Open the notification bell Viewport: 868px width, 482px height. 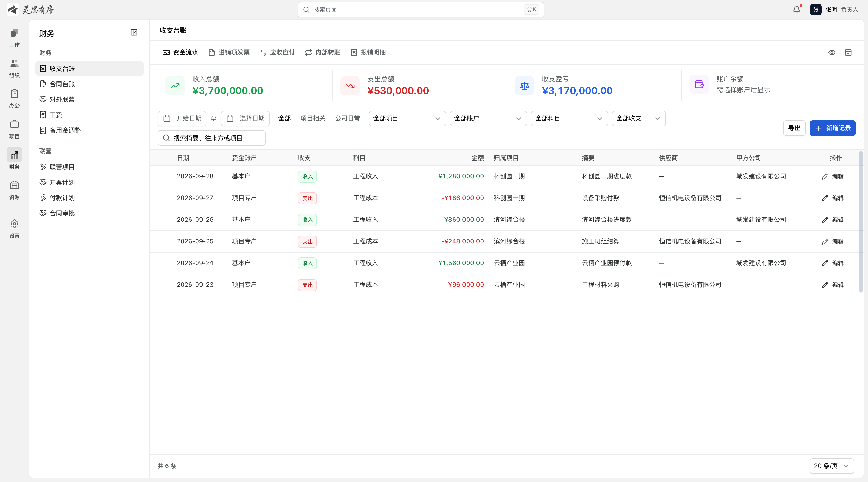point(796,9)
